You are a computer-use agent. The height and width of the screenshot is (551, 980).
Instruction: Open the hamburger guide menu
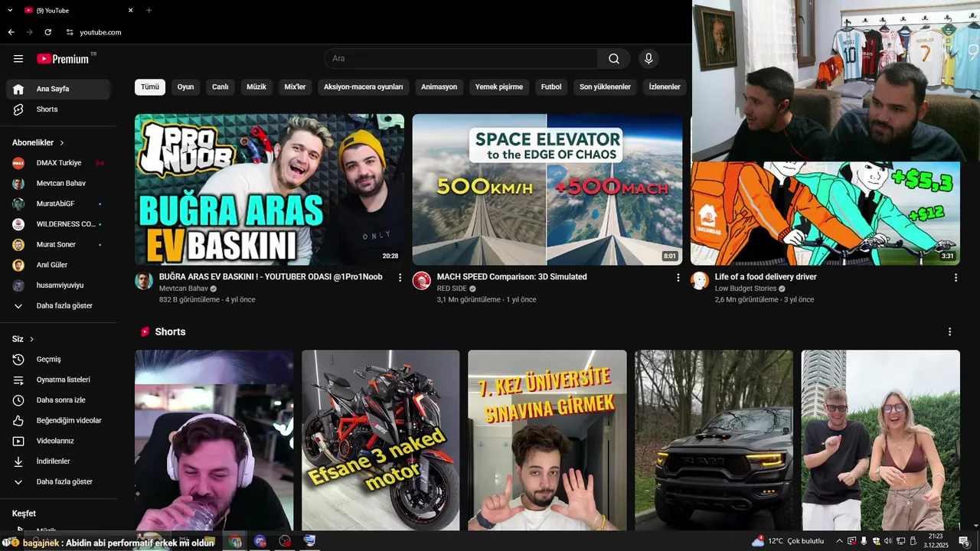(18, 59)
